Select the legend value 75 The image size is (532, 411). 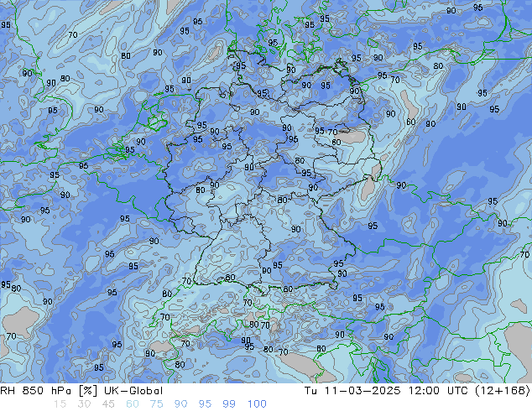pyautogui.click(x=156, y=404)
